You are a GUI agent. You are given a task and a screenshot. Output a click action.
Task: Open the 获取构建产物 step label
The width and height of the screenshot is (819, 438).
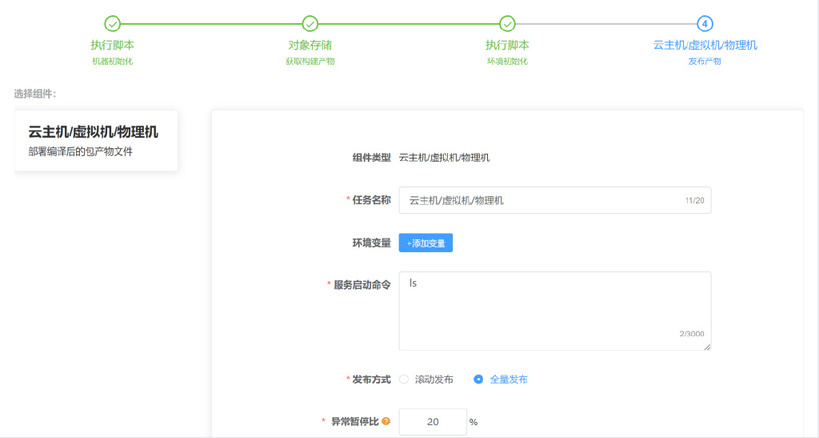310,61
